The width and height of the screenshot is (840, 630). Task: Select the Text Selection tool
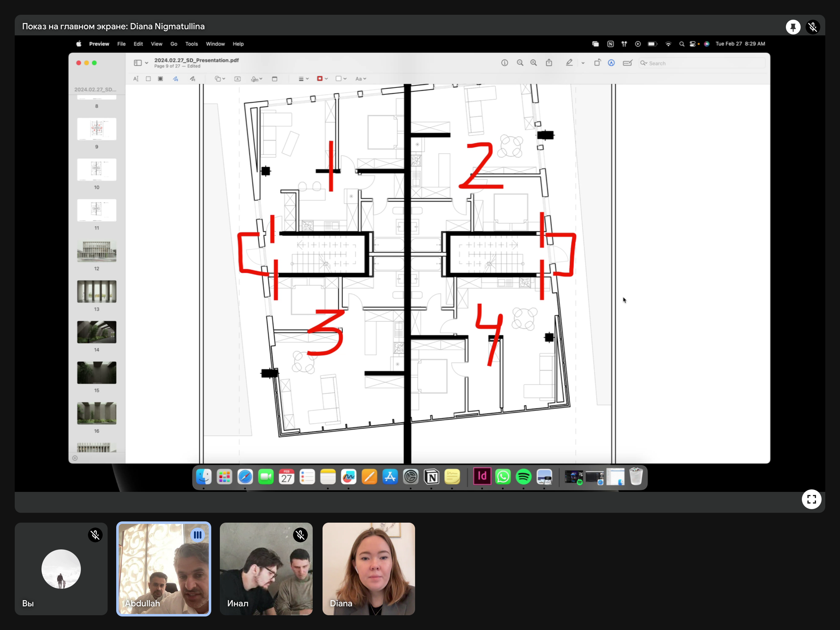coord(136,79)
